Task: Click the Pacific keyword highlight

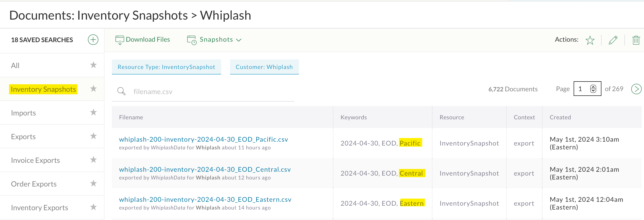Action: pos(410,143)
